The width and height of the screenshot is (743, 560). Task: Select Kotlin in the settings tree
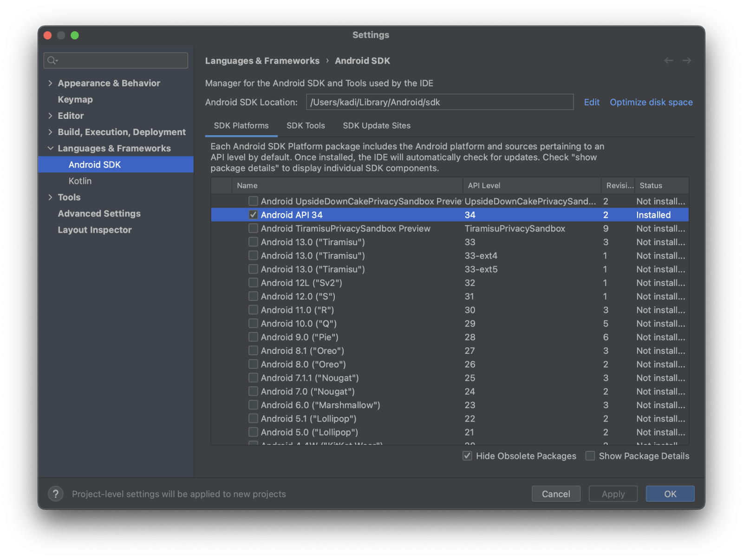80,181
